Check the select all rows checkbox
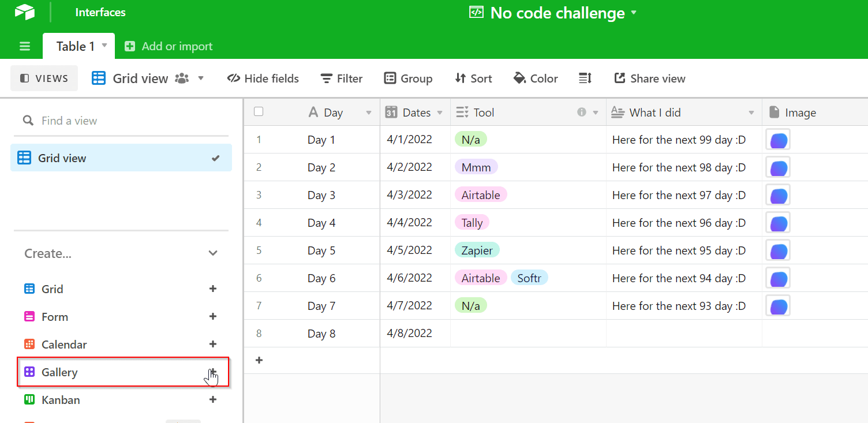Viewport: 868px width, 423px height. (259, 112)
